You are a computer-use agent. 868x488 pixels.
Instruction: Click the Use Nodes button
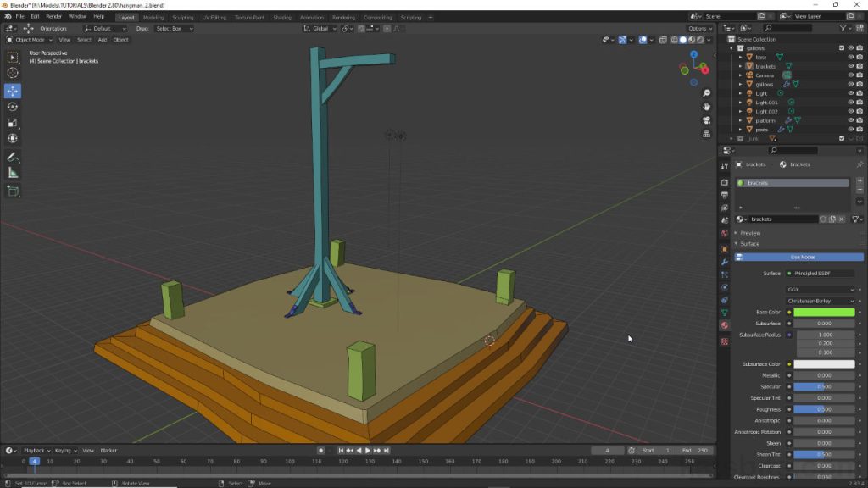(x=803, y=257)
